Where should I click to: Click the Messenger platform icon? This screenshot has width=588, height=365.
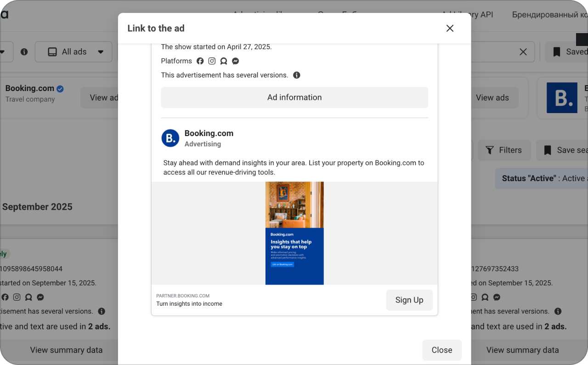(235, 61)
